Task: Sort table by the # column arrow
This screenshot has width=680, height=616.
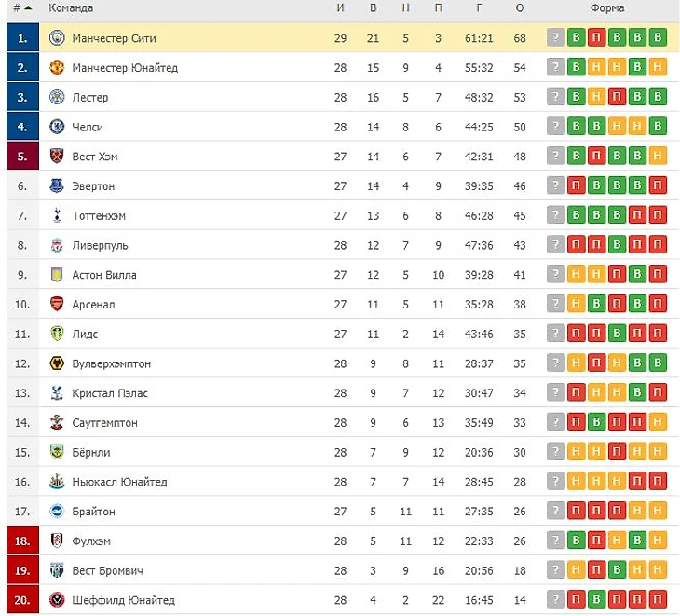Action: pyautogui.click(x=28, y=8)
